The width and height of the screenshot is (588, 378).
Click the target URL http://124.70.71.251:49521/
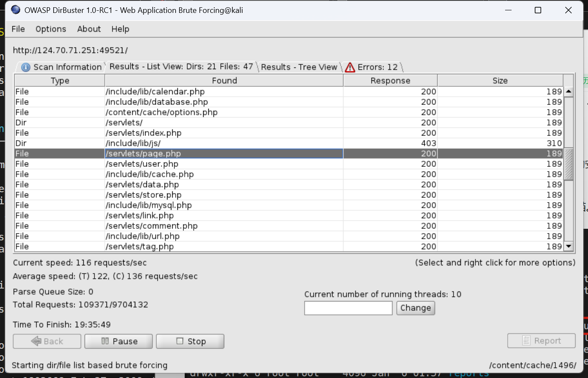coord(70,50)
